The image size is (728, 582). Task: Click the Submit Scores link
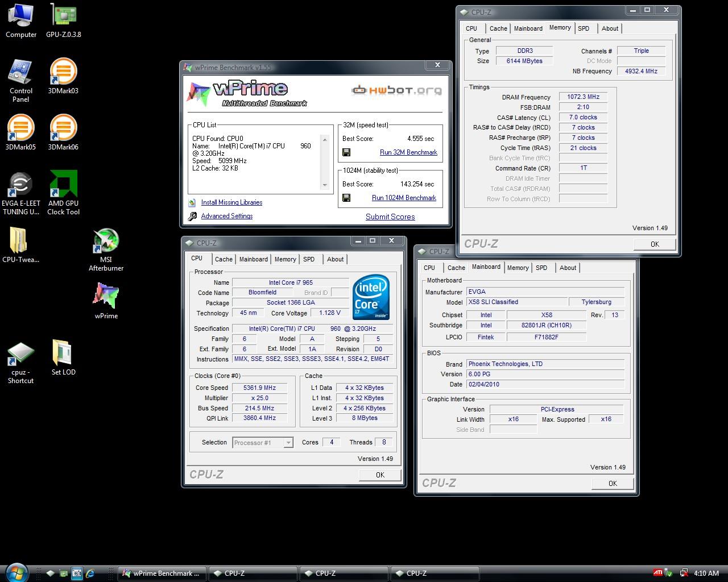[x=390, y=217]
